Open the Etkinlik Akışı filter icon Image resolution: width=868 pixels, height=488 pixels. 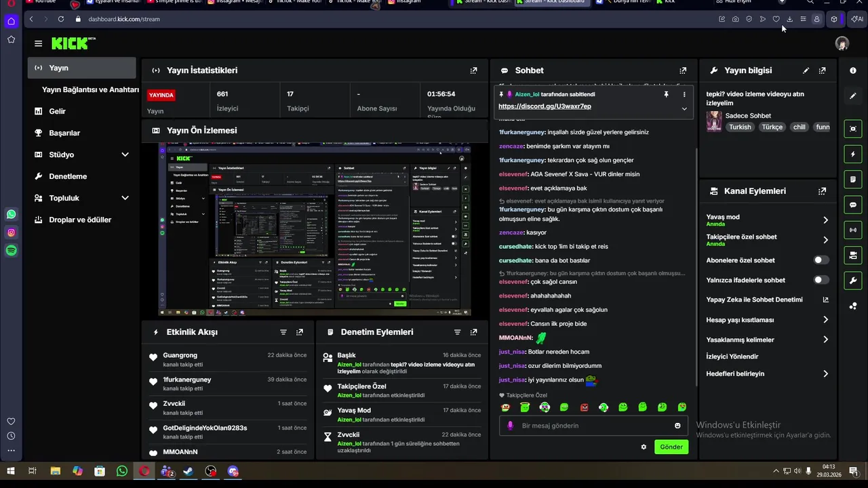(x=283, y=332)
